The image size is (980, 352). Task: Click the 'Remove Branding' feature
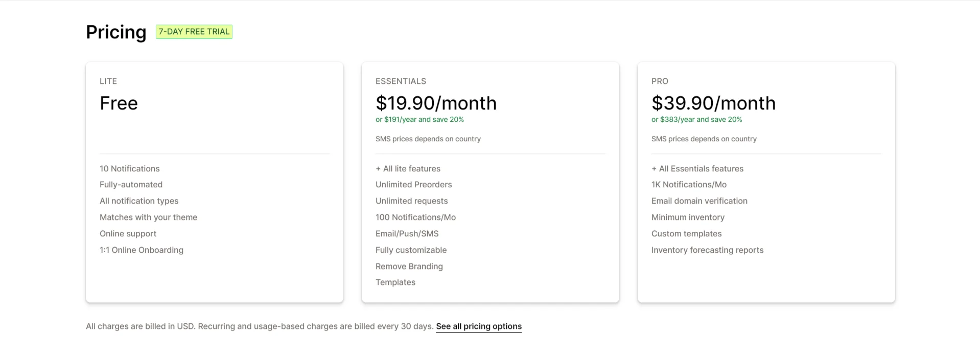409,267
